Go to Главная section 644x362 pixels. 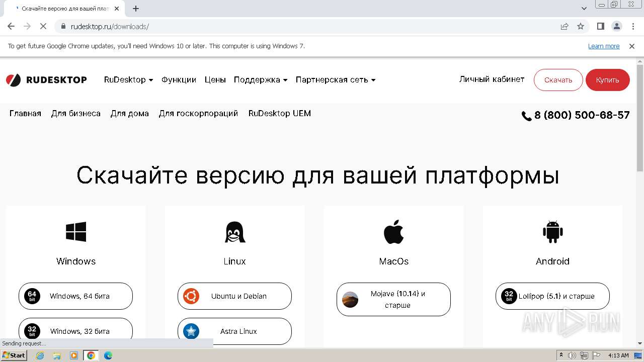pyautogui.click(x=25, y=114)
